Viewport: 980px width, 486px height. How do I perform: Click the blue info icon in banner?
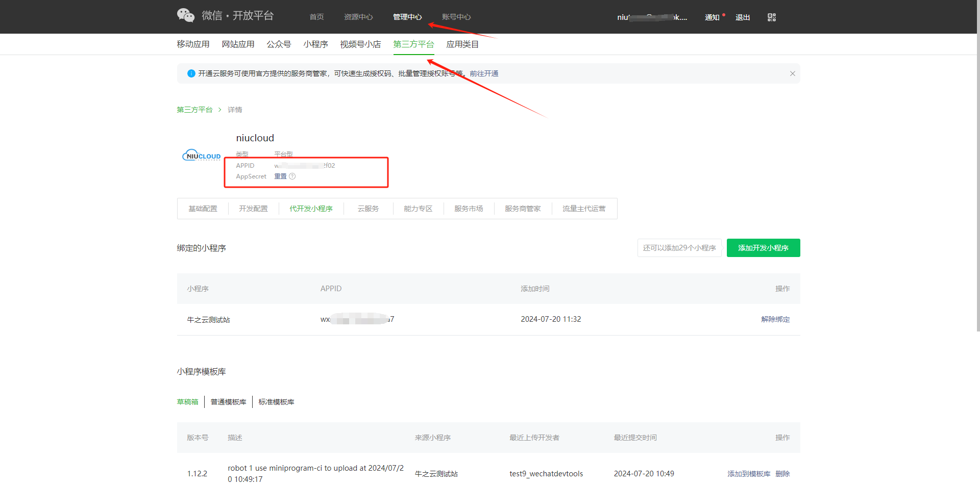click(191, 73)
